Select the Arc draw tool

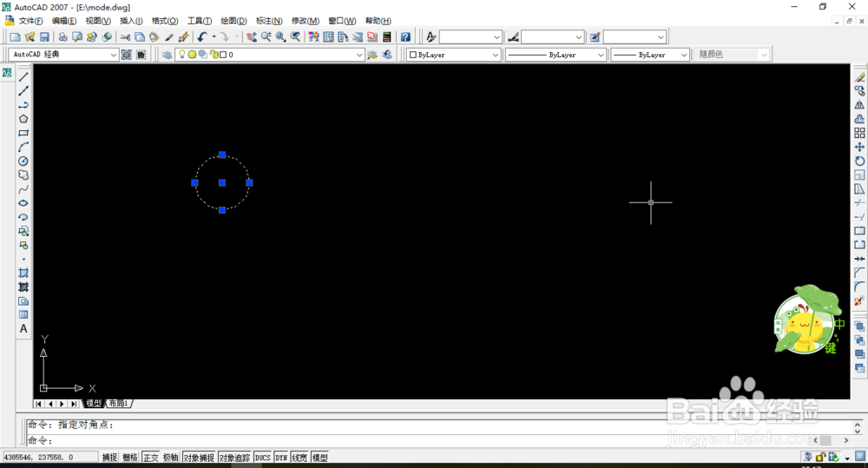point(23,147)
